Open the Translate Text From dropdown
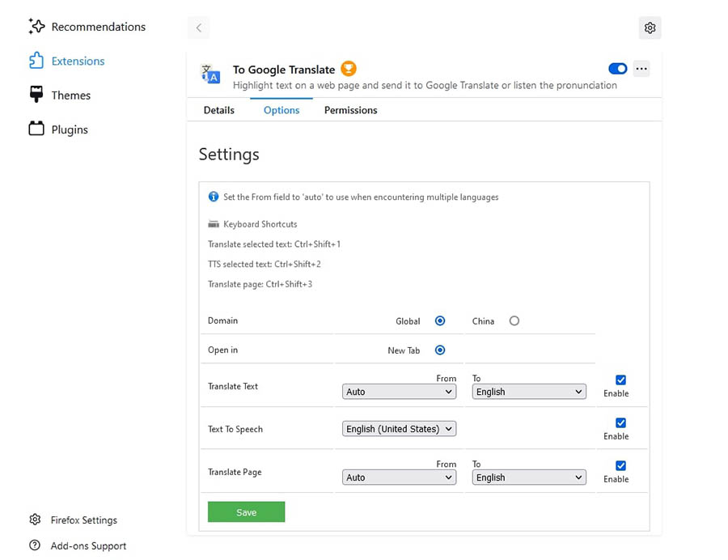Screen dimensions: 728x560 [399, 392]
